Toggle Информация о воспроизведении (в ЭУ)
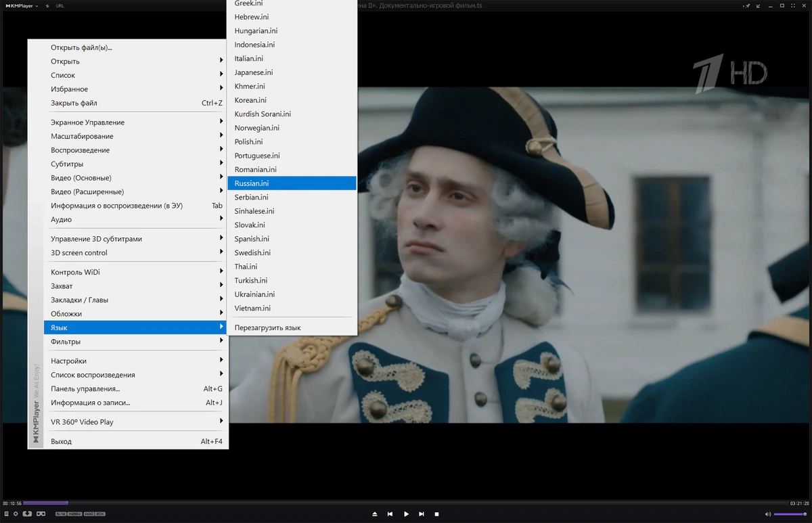This screenshot has height=523, width=812. pos(136,206)
